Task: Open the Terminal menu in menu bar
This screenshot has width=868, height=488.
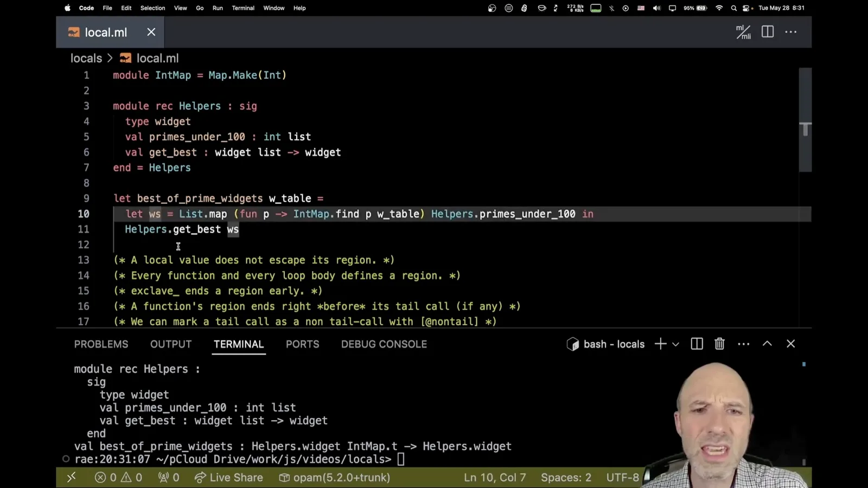Action: [x=243, y=8]
